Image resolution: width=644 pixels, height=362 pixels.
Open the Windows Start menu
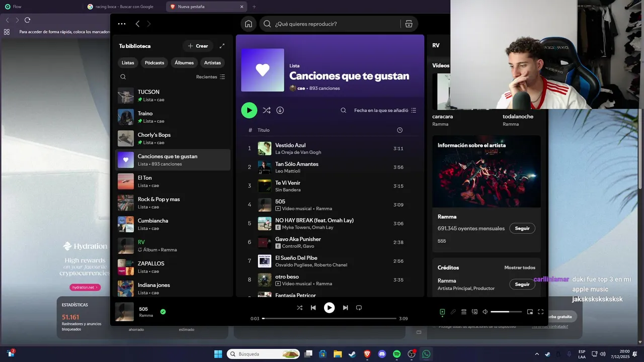point(218,354)
